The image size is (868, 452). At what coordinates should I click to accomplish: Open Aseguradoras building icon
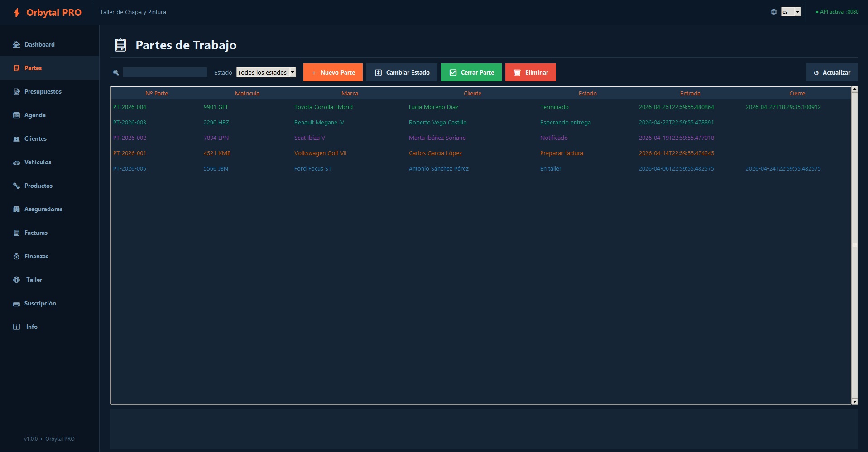(x=17, y=209)
